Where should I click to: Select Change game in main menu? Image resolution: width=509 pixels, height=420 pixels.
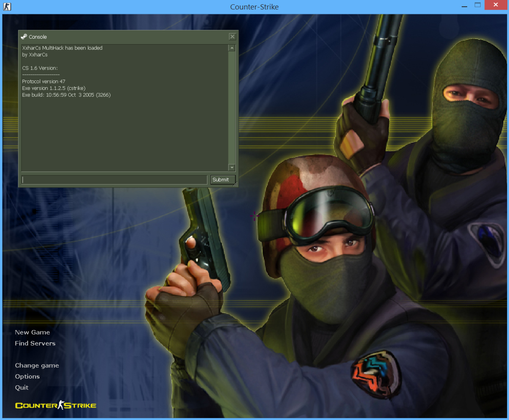[x=37, y=366]
